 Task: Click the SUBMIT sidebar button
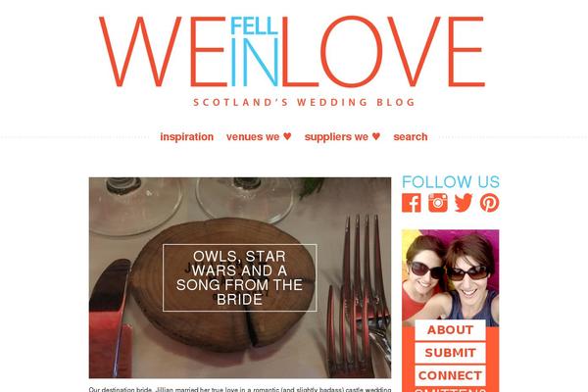click(x=450, y=353)
